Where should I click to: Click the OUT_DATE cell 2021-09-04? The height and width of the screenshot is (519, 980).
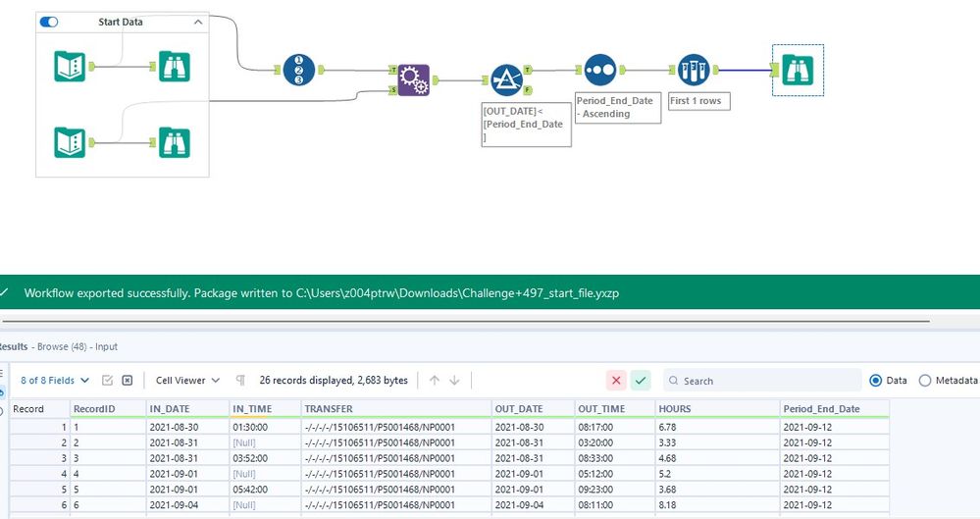tap(533, 505)
